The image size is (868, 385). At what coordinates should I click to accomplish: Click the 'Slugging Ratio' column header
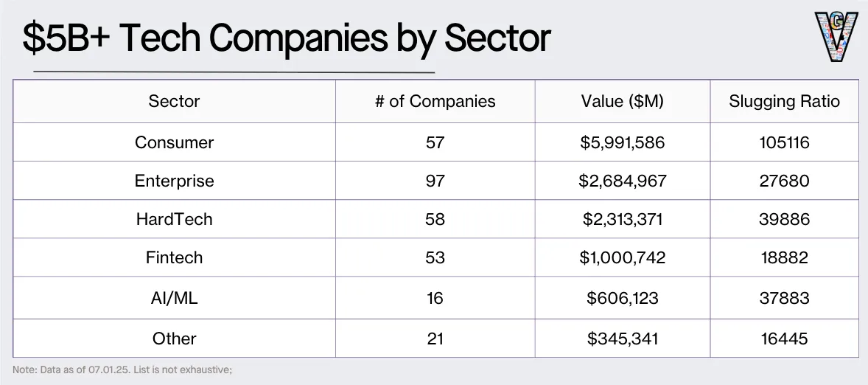784,101
